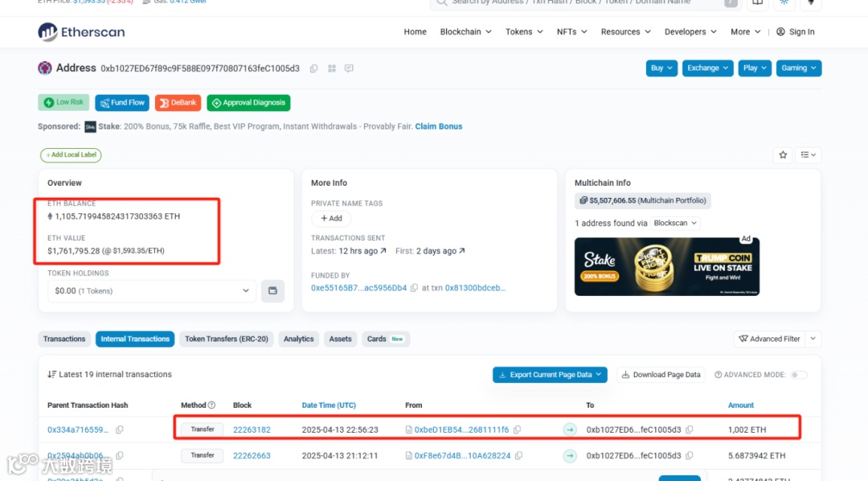868x481 pixels.
Task: Open the Buy dropdown button
Action: (x=661, y=68)
